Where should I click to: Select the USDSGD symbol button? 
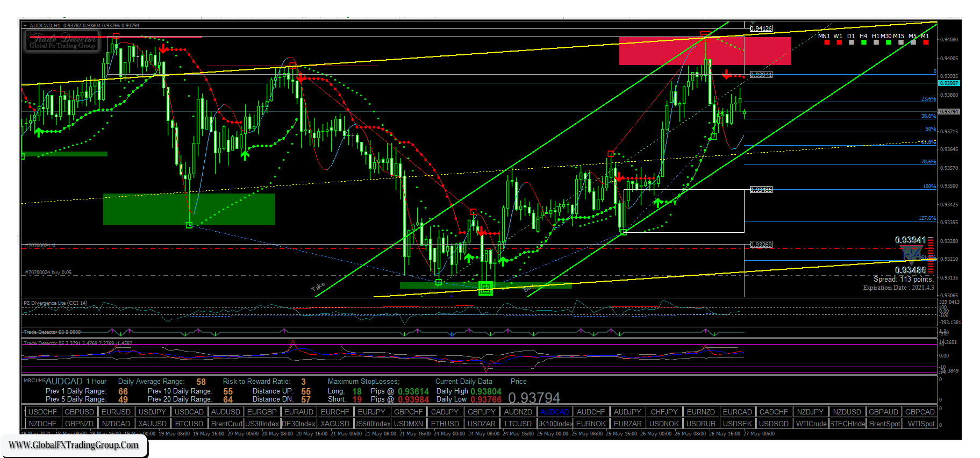coord(774,424)
